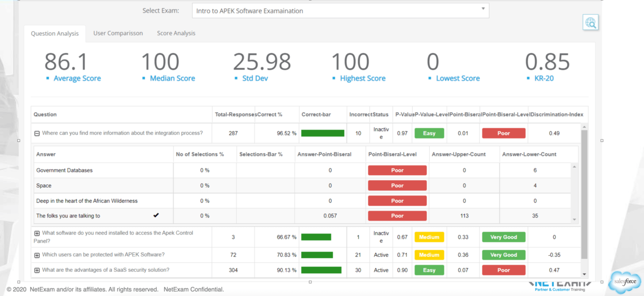Image resolution: width=644 pixels, height=296 pixels.
Task: Click the magnifier search report icon
Action: click(x=590, y=23)
